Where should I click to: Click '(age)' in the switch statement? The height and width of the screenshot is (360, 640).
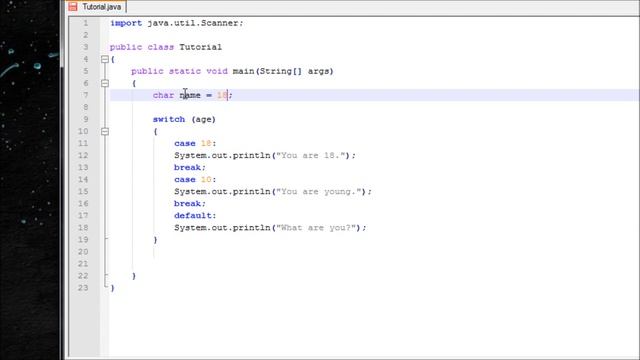(x=203, y=119)
